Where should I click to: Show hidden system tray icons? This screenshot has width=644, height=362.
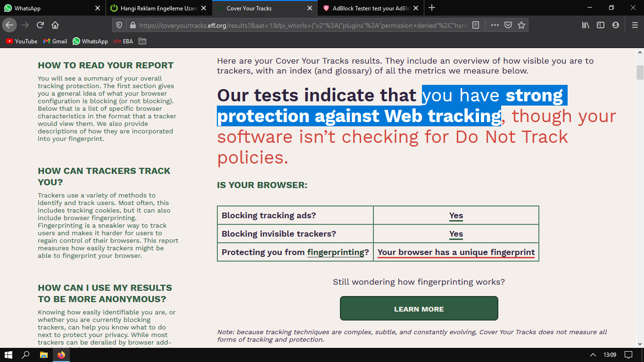pyautogui.click(x=593, y=354)
